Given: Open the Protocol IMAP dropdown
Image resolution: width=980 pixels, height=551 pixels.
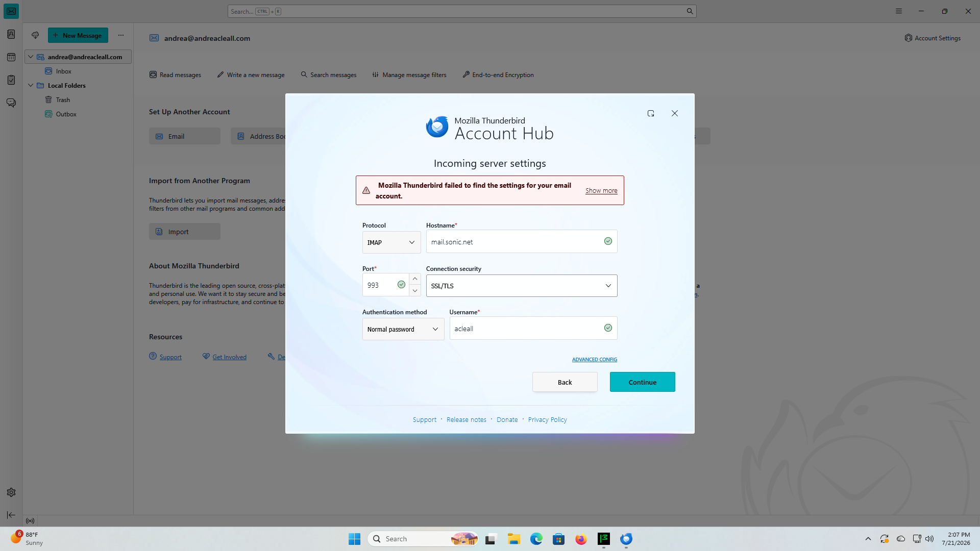Looking at the screenshot, I should (x=391, y=242).
